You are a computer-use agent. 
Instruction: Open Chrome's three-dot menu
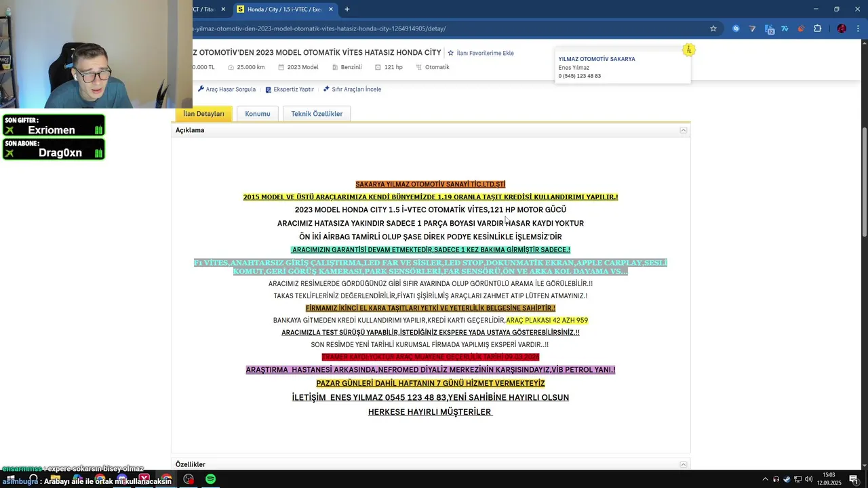click(x=858, y=28)
